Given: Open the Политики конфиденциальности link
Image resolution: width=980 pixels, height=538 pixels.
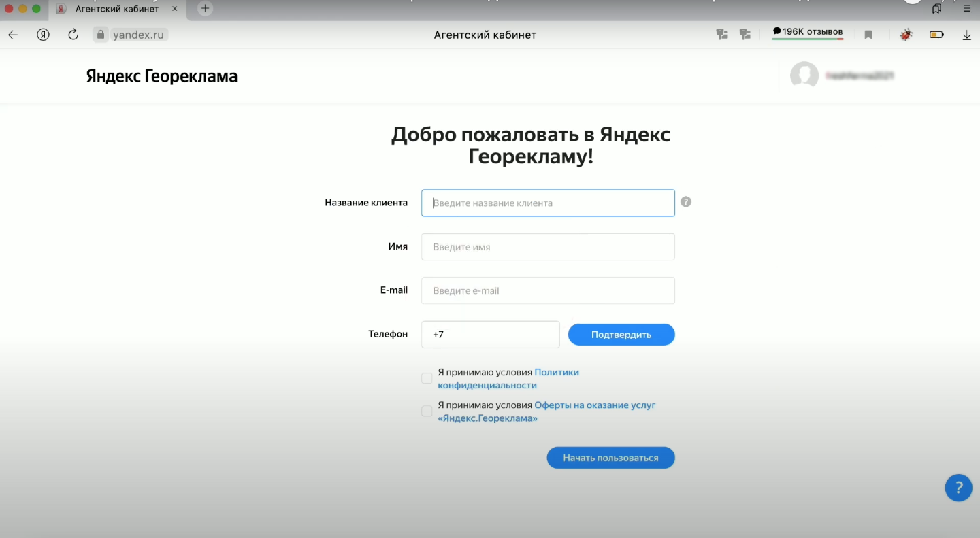Looking at the screenshot, I should click(x=508, y=379).
